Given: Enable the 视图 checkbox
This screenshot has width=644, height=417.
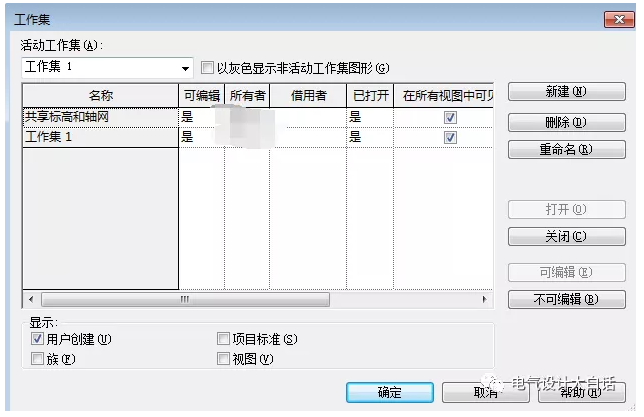Looking at the screenshot, I should tap(223, 359).
